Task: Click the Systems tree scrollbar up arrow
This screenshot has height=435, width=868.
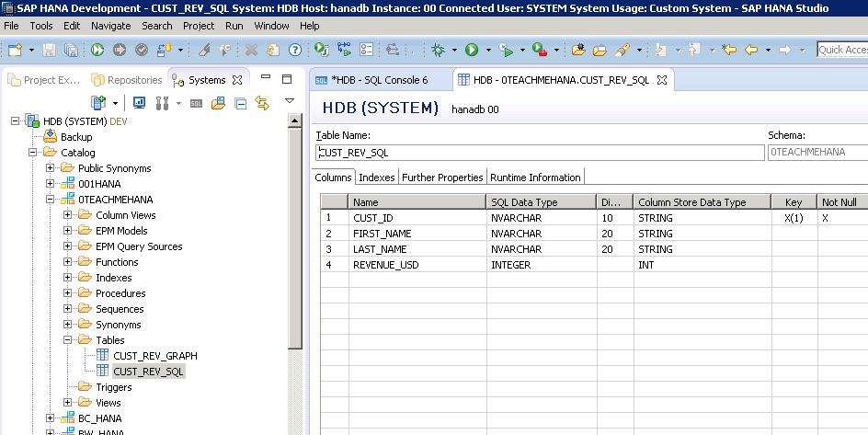Action: click(x=295, y=121)
